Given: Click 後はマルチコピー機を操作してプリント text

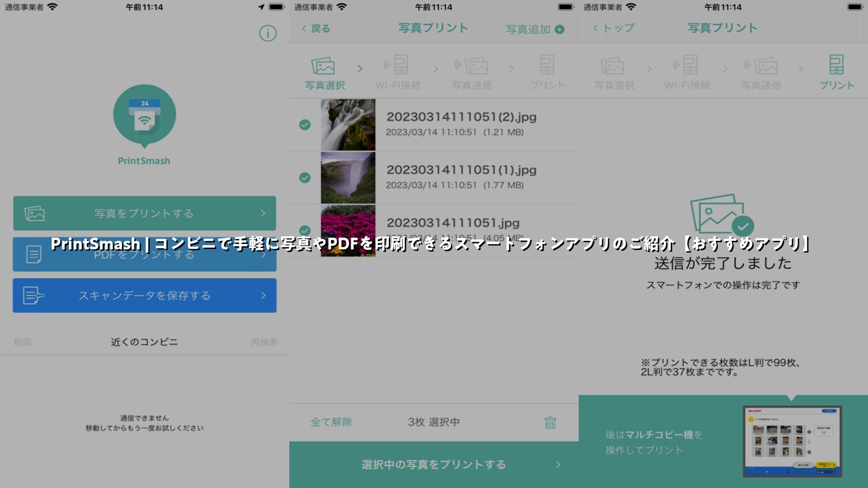Looking at the screenshot, I should (x=654, y=442).
